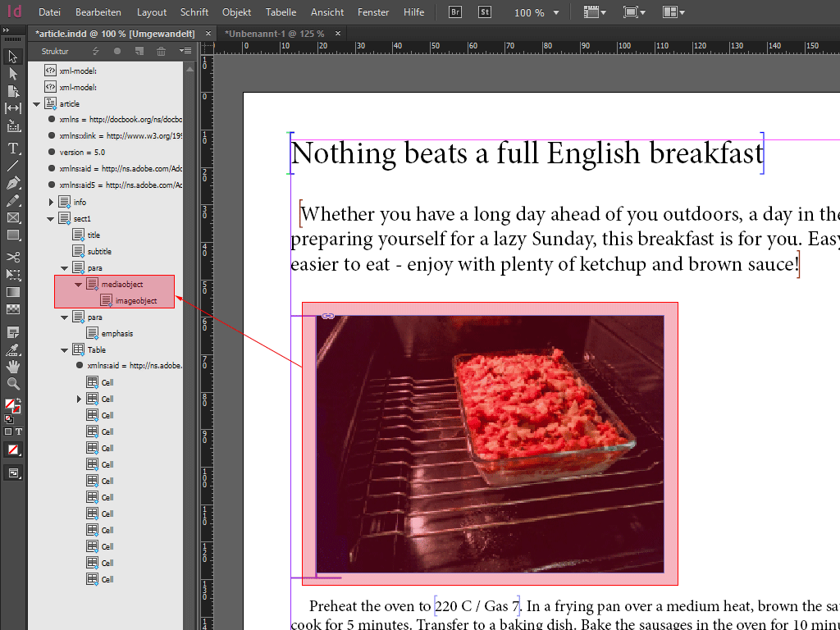
Task: Close the article.indd document tab
Action: tap(208, 33)
